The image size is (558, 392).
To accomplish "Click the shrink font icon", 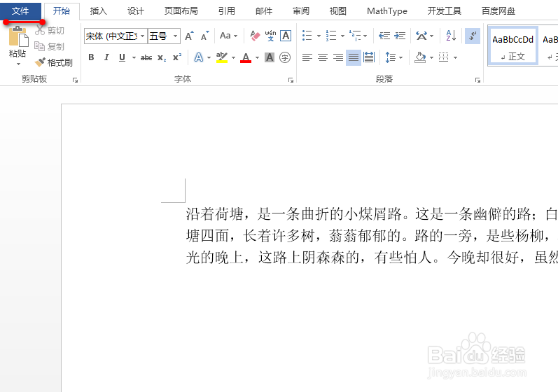I will 204,36.
